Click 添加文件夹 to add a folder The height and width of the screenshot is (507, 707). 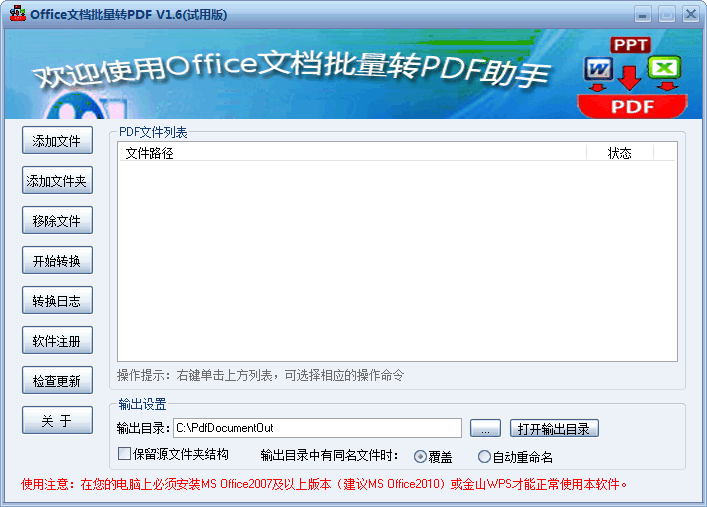tap(57, 181)
